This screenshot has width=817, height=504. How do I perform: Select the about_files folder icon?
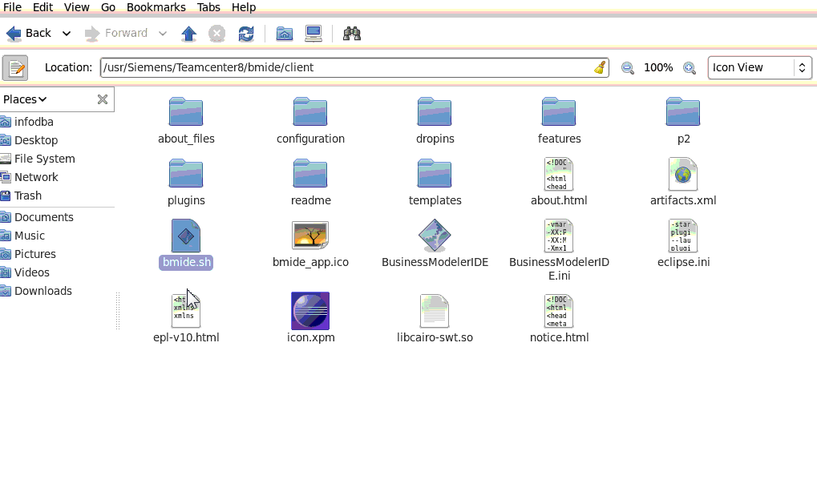(x=186, y=112)
